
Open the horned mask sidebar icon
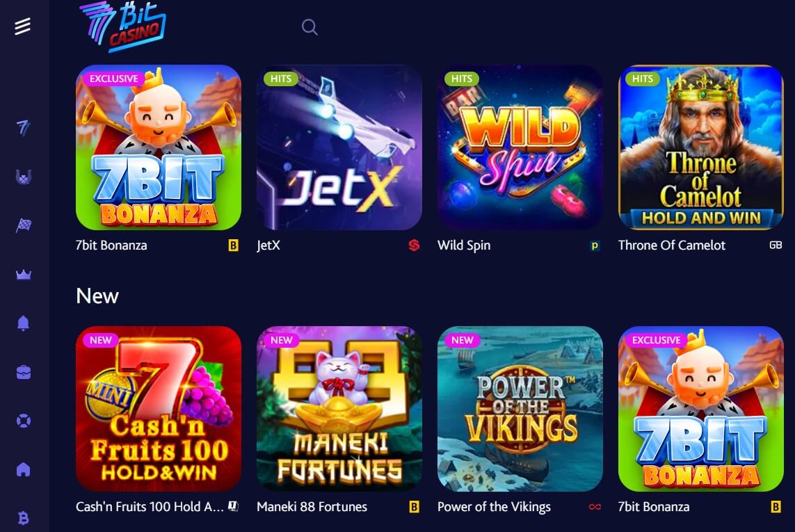24,177
